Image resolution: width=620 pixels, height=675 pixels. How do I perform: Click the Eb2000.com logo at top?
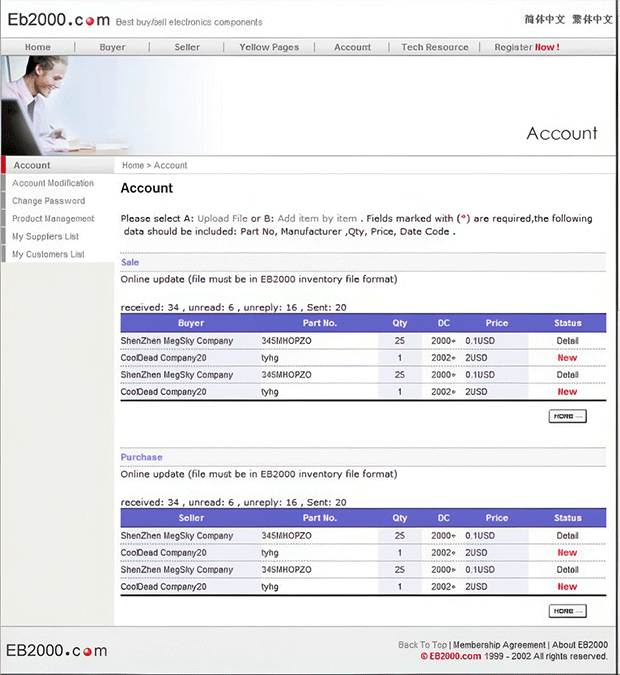click(59, 20)
